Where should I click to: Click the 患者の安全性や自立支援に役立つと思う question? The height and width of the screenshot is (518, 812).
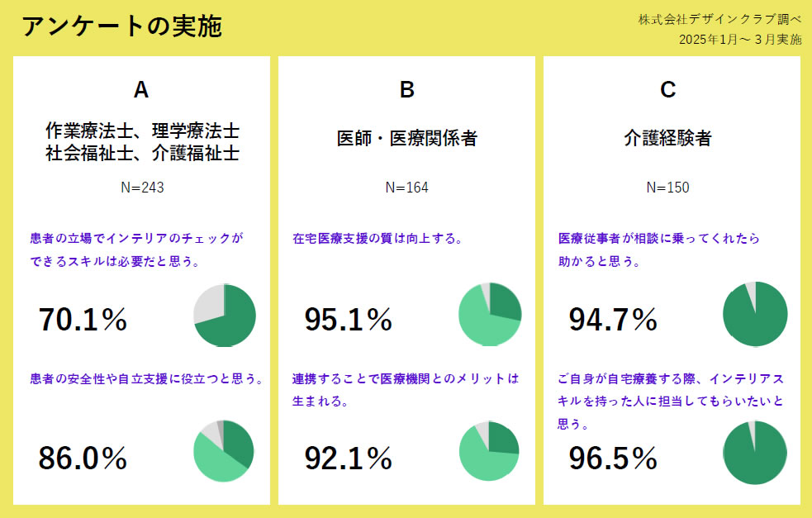146,379
